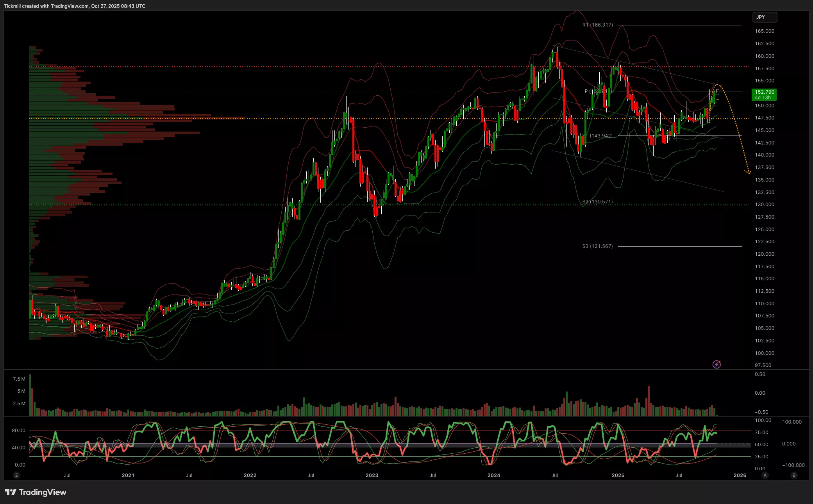Click the purple lightning bolt icon
The width and height of the screenshot is (813, 504).
tap(717, 364)
